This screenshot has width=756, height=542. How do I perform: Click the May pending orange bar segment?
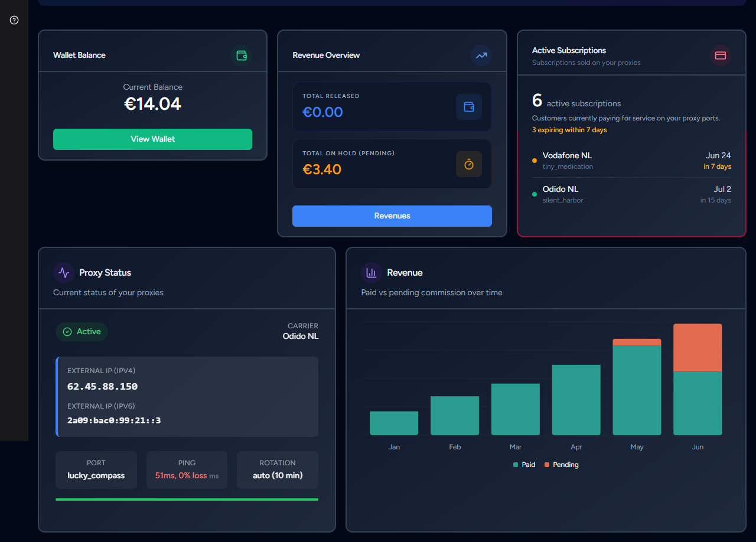[637, 342]
